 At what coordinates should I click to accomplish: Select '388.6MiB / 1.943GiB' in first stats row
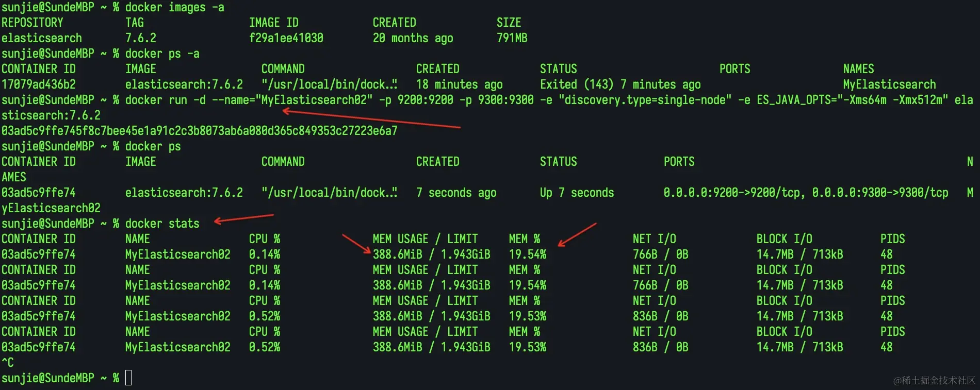(431, 255)
